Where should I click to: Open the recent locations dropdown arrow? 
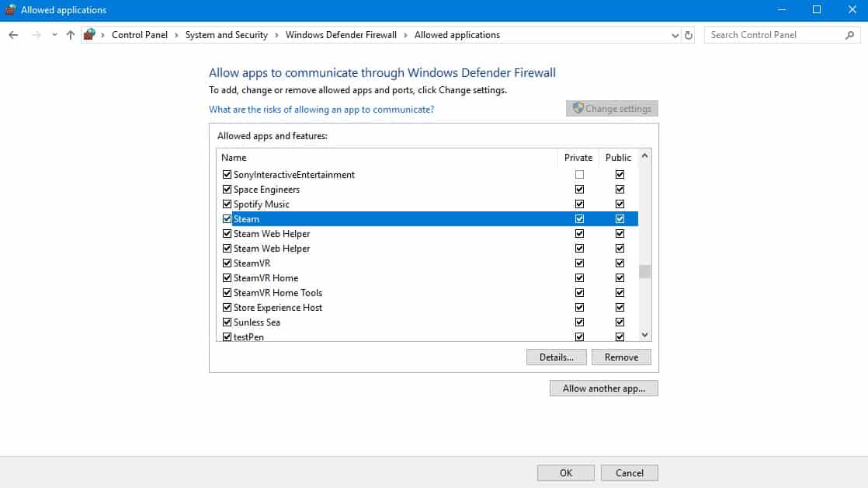click(x=54, y=35)
